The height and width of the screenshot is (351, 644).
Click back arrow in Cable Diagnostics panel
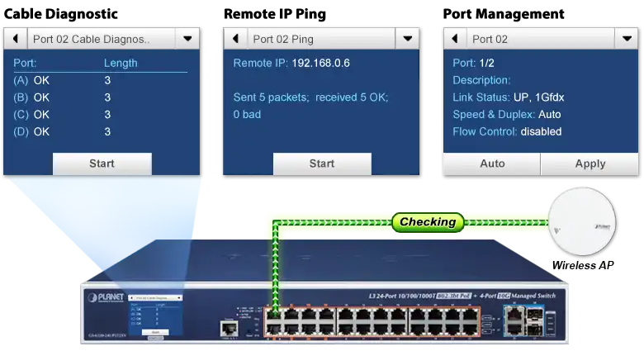[16, 39]
